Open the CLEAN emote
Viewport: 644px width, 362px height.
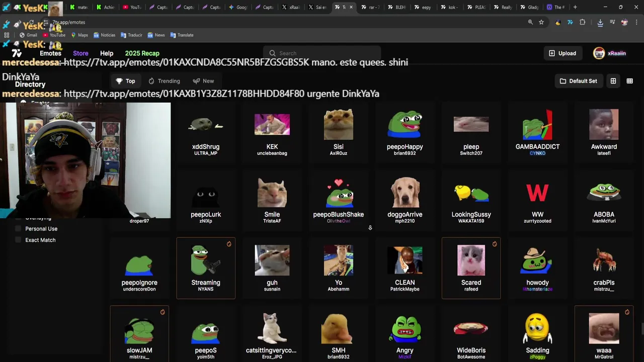coord(405,268)
